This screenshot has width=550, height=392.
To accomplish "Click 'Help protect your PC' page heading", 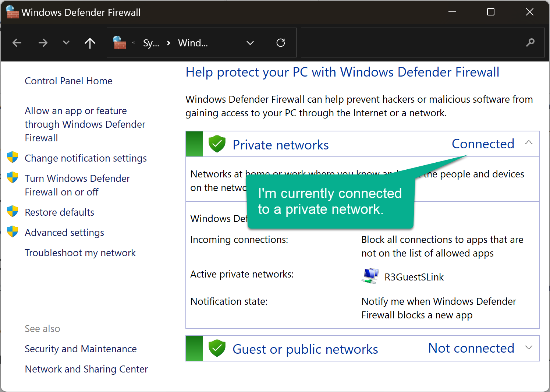I will (x=342, y=72).
